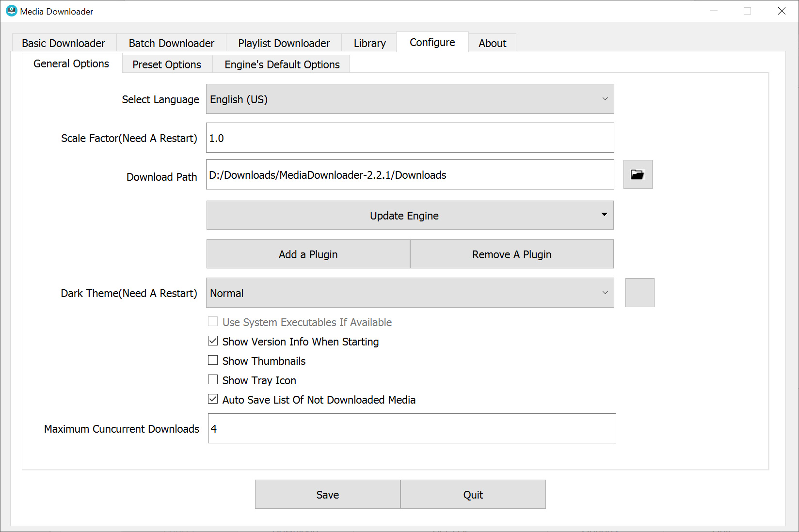Click the Select Language label
This screenshot has height=532, width=799.
click(160, 99)
